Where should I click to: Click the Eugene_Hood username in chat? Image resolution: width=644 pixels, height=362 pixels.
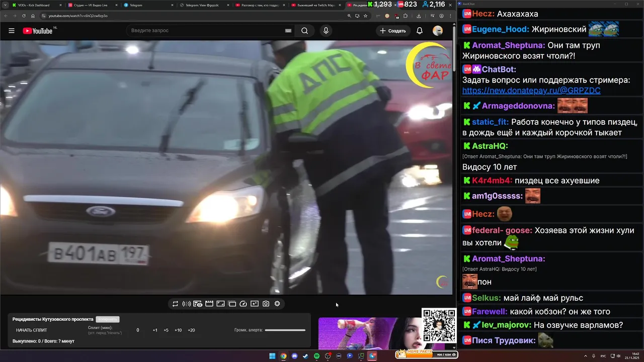(x=501, y=29)
